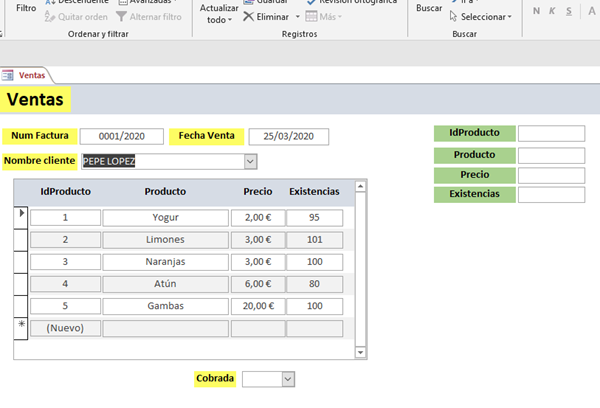
Task: Click the 80 existencias cell
Action: (315, 284)
